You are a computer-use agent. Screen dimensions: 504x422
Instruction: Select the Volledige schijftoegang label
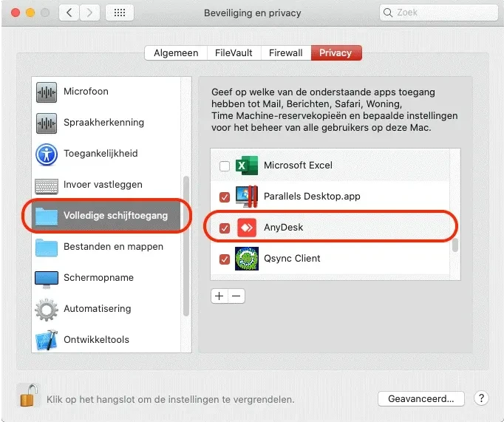point(116,215)
